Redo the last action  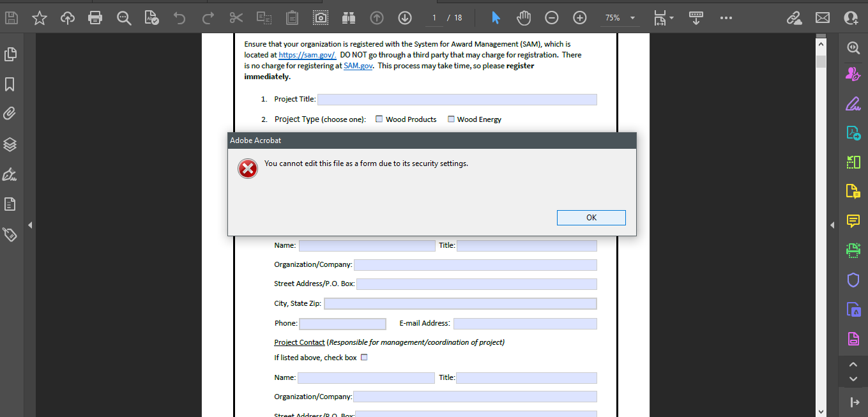tap(208, 18)
